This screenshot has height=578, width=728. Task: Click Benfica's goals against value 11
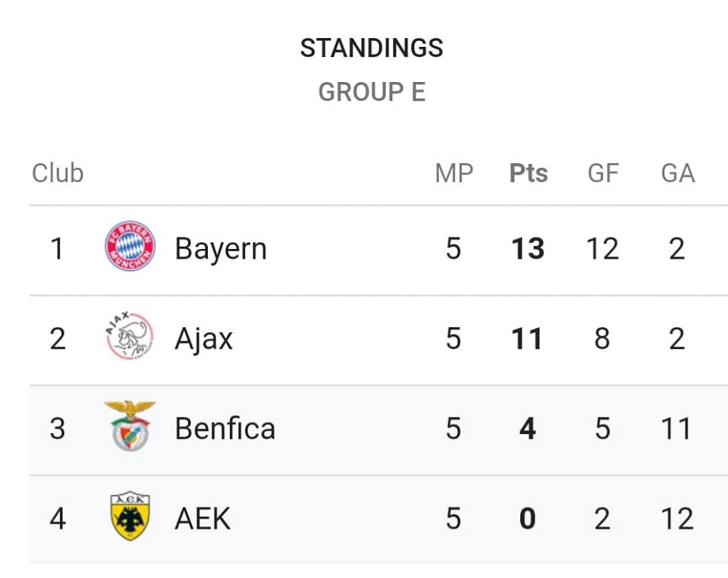[676, 428]
